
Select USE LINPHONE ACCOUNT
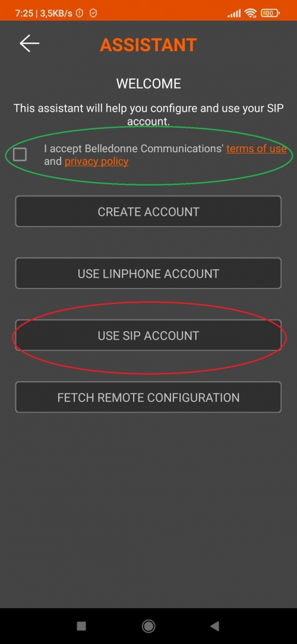(148, 274)
